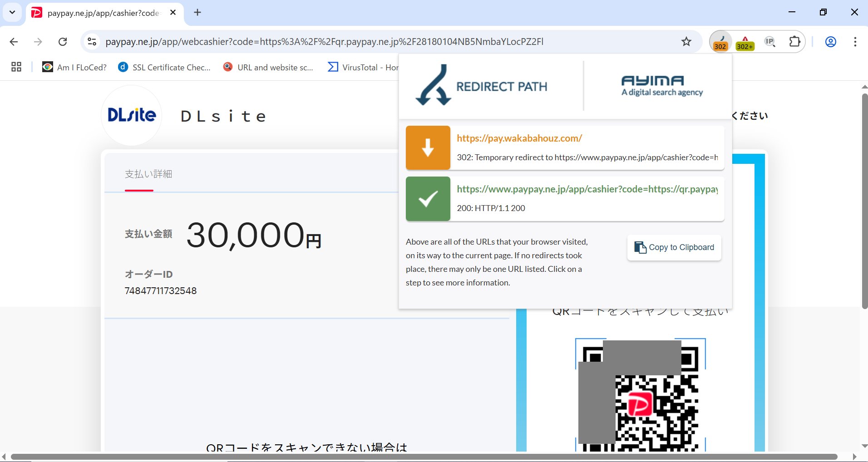The width and height of the screenshot is (868, 462).
Task: Go back to the previous page
Action: (x=14, y=42)
